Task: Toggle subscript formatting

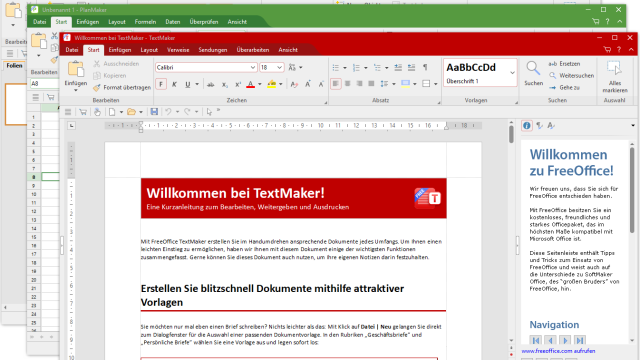Action: click(x=224, y=84)
